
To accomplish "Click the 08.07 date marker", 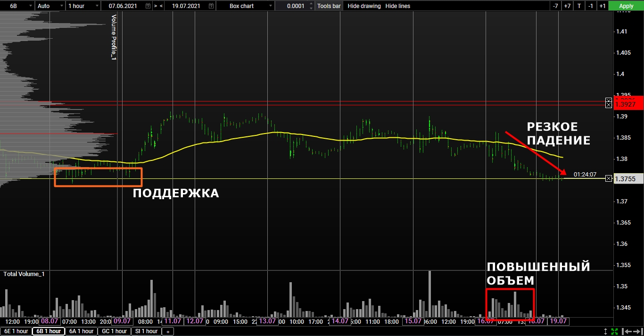I will [50, 321].
